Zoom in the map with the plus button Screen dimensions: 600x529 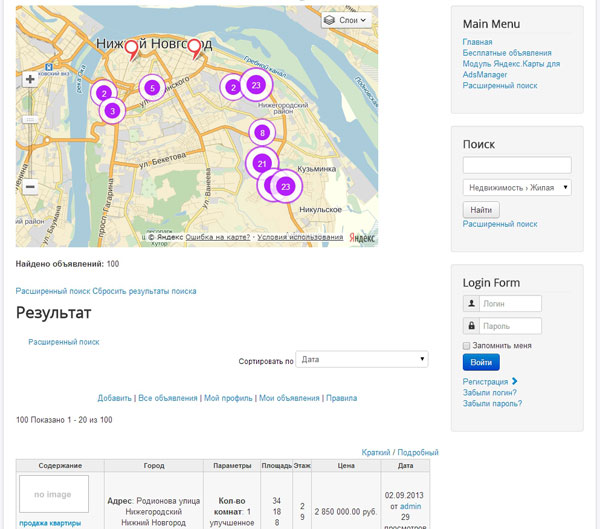(30, 79)
